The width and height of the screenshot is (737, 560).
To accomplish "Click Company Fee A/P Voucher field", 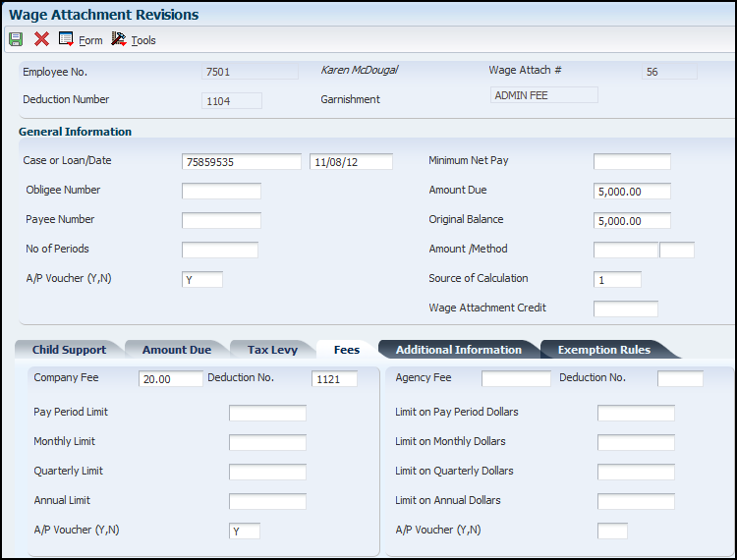I will pyautogui.click(x=245, y=531).
